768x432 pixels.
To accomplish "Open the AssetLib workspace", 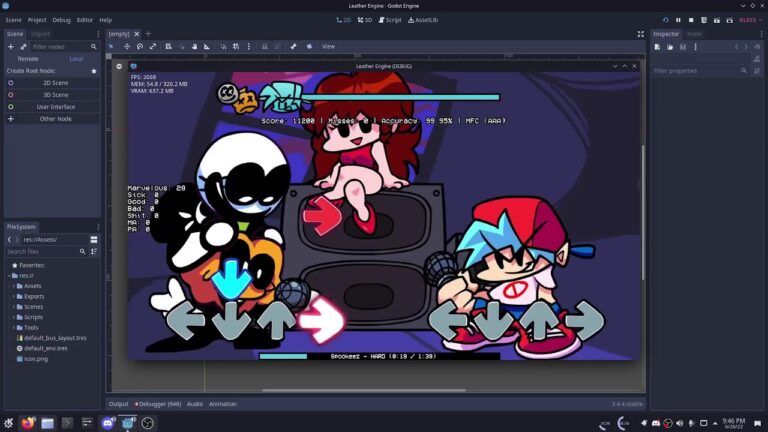I will click(423, 20).
